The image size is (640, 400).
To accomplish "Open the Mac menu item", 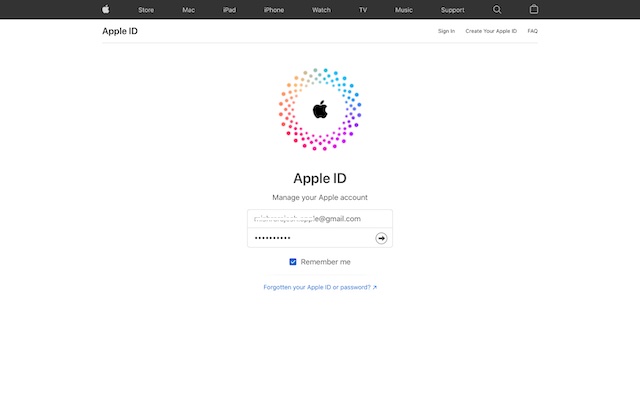I will pyautogui.click(x=188, y=10).
